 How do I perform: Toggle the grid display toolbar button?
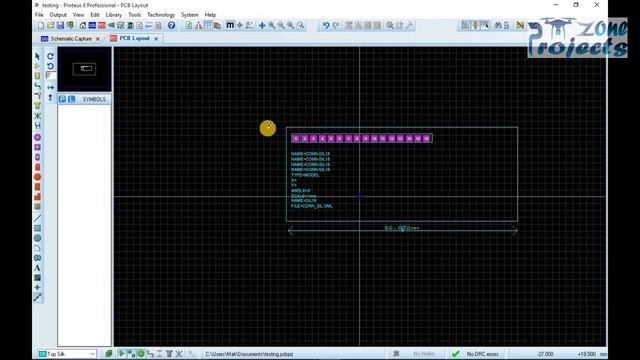point(208,25)
